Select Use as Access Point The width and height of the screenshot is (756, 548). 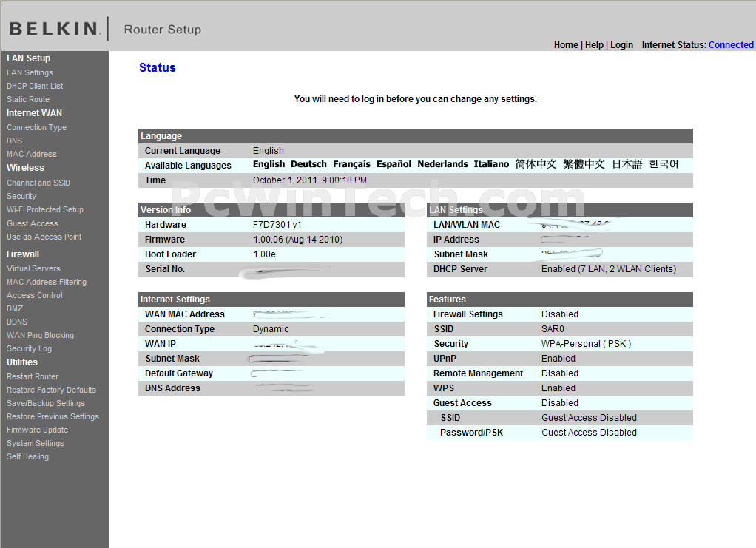44,237
